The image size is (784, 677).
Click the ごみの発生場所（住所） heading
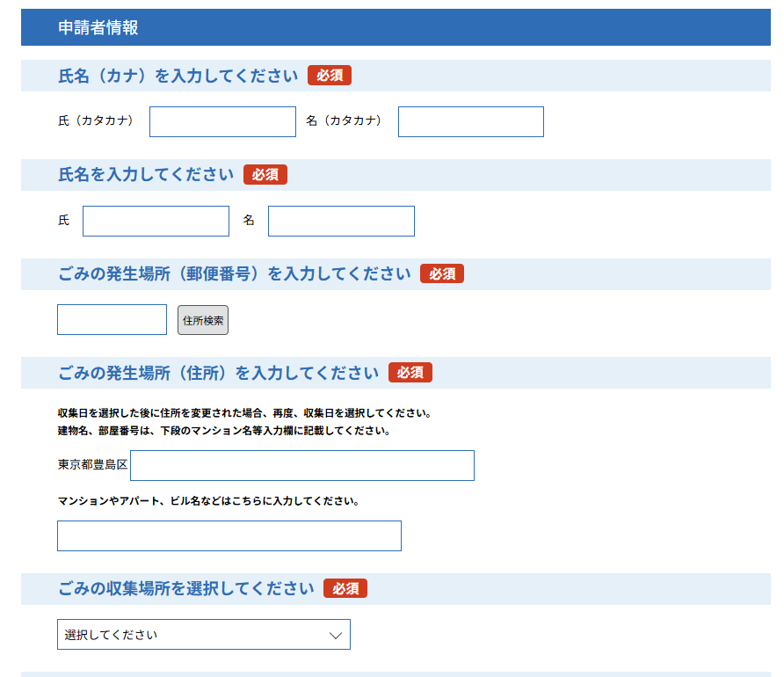pyautogui.click(x=218, y=373)
